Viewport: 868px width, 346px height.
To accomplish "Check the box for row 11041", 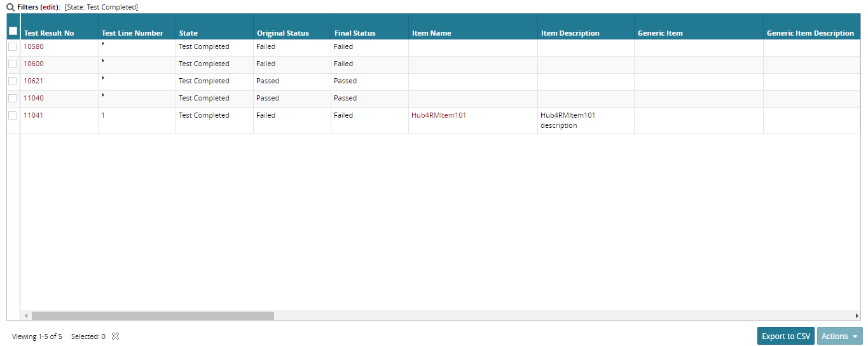I will click(x=13, y=115).
